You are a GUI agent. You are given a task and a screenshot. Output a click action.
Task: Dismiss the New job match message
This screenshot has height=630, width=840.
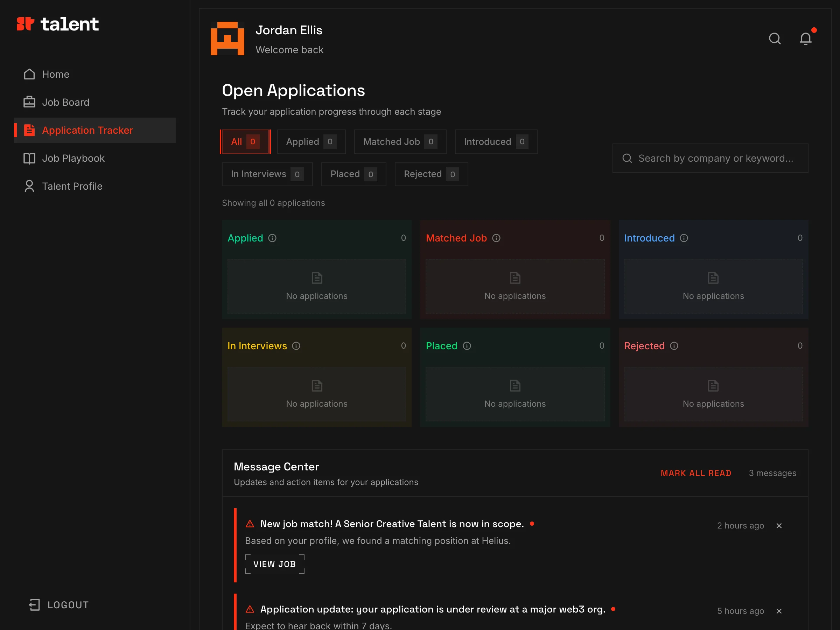coord(779,526)
